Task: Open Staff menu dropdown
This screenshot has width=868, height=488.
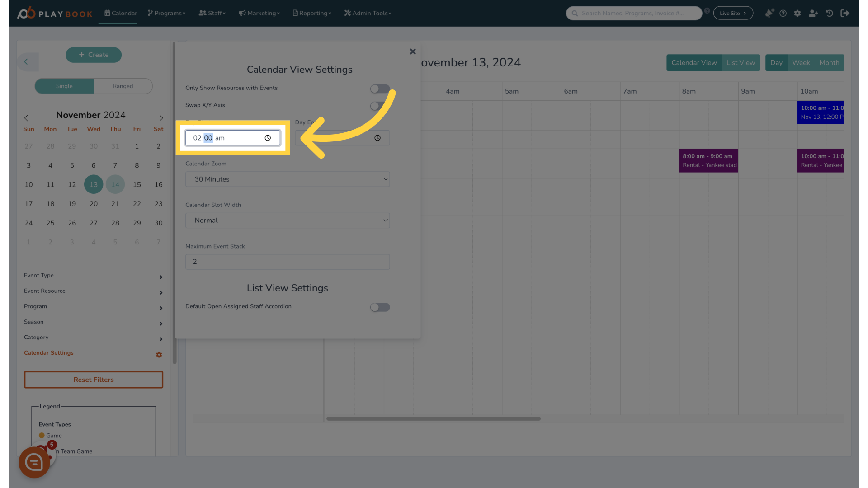Action: (x=212, y=13)
